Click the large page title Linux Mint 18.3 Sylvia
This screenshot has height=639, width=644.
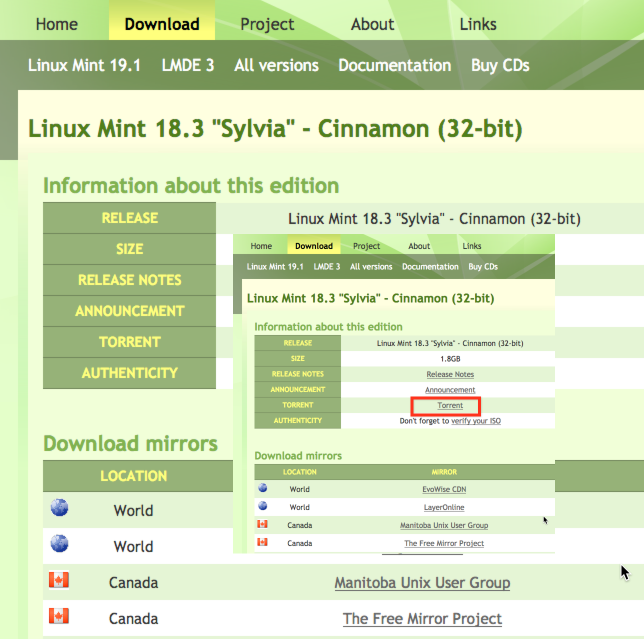click(275, 129)
